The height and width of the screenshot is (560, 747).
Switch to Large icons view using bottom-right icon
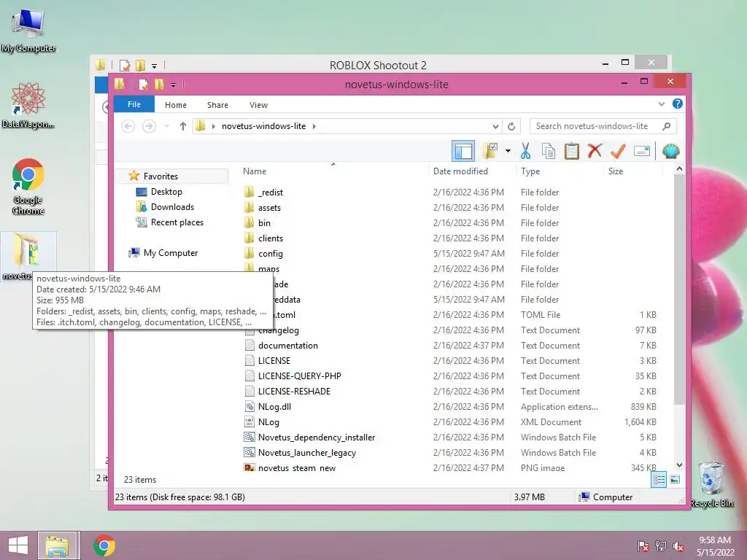675,480
